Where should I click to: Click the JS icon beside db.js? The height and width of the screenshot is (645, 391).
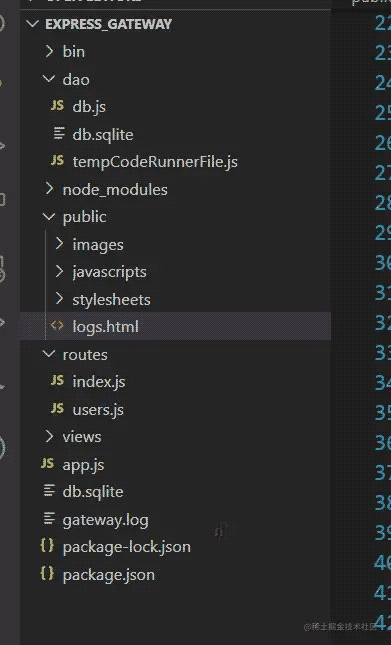click(x=57, y=106)
